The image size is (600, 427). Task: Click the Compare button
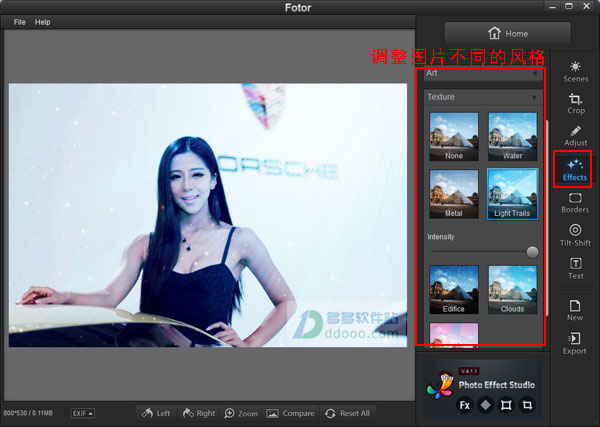point(290,413)
